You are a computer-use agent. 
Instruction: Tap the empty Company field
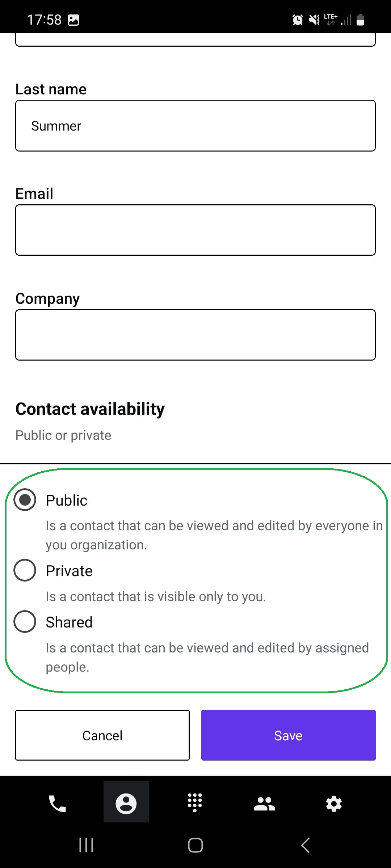tap(195, 335)
